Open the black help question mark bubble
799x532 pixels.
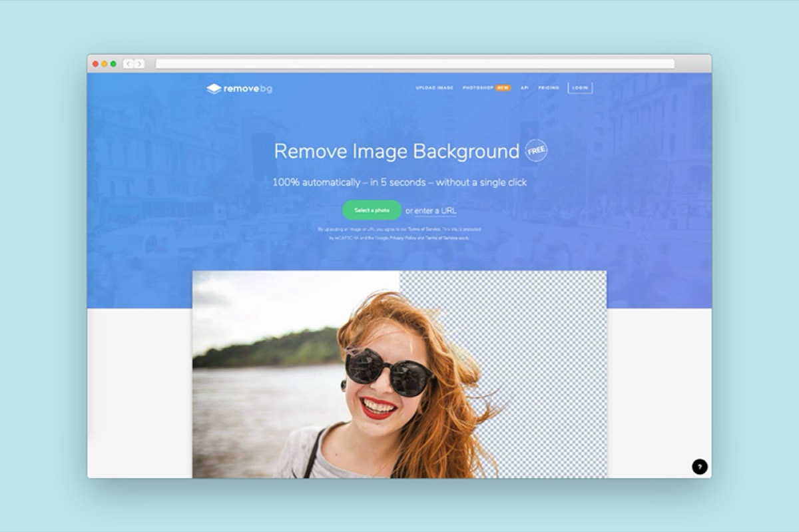point(699,467)
